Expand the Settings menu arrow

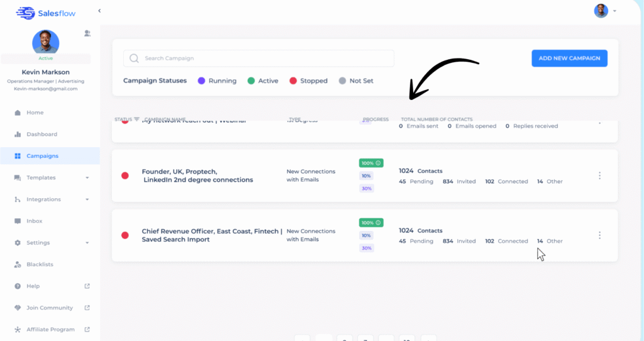coord(87,243)
